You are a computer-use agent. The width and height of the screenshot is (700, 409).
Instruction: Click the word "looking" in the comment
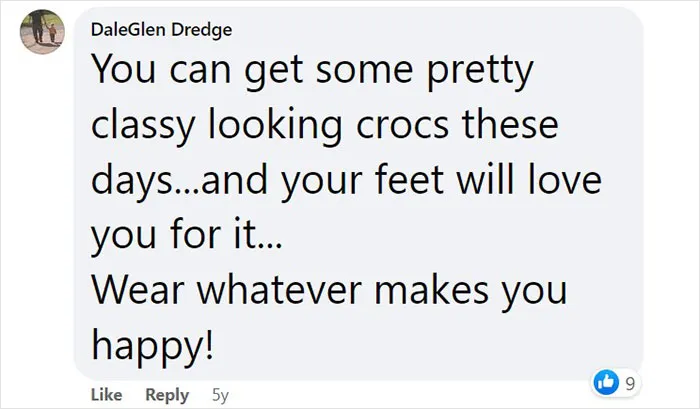click(x=275, y=126)
